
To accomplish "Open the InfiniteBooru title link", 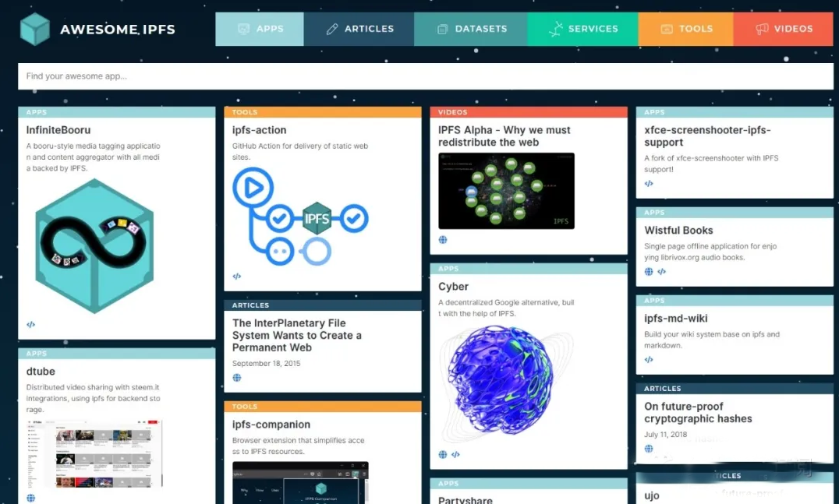I will (x=58, y=130).
